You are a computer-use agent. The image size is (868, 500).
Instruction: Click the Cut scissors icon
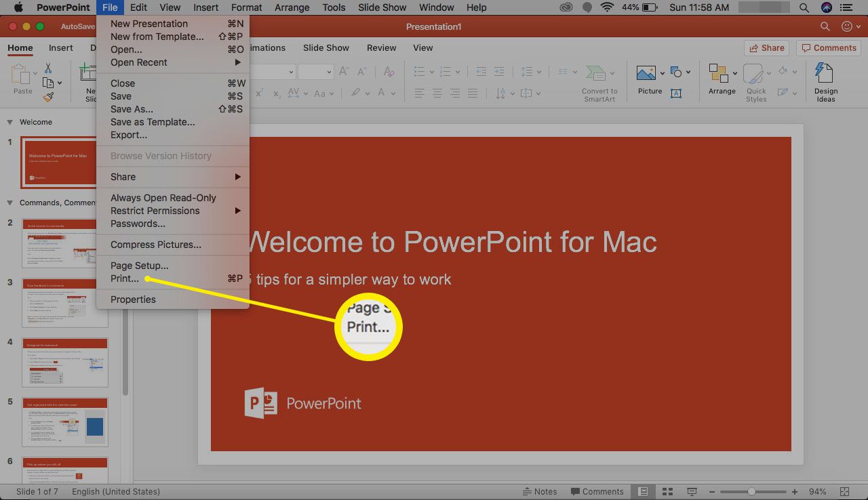tap(48, 68)
